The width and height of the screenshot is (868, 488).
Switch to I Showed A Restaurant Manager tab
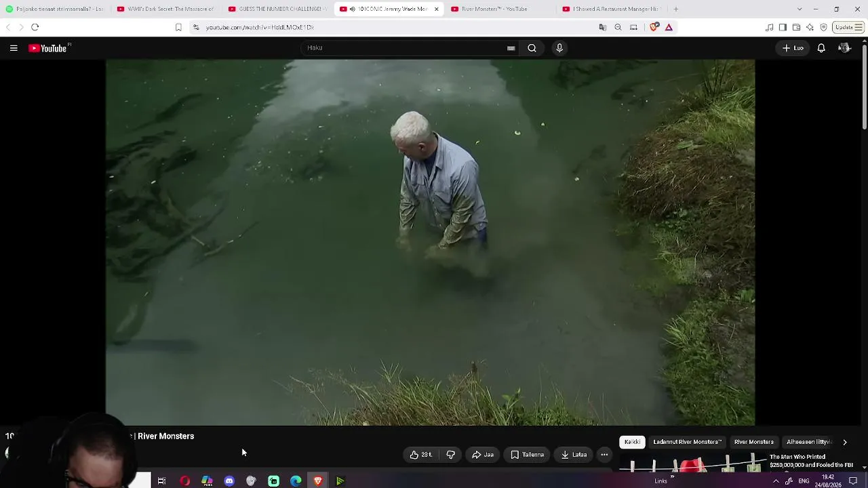tap(611, 9)
